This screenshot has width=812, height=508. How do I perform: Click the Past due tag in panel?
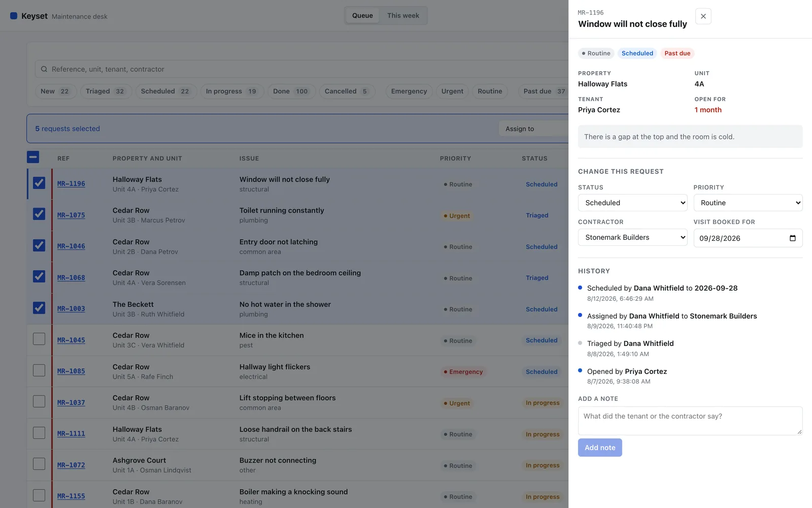[678, 53]
